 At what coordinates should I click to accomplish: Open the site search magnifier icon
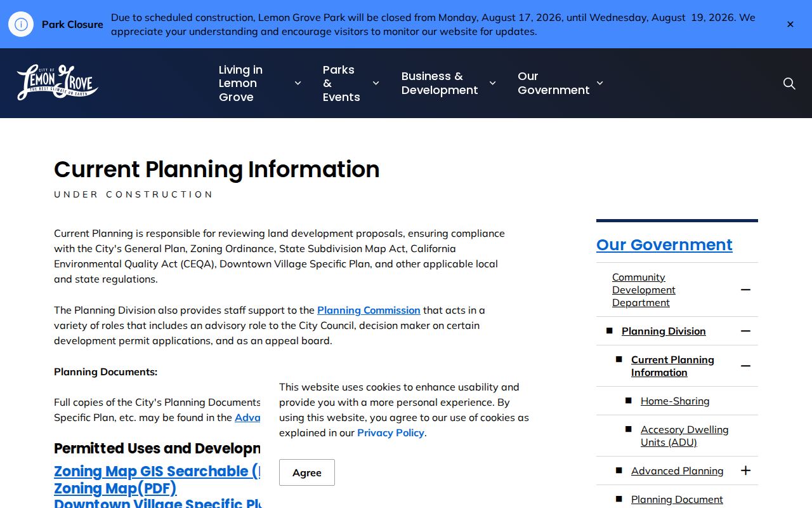(x=789, y=83)
